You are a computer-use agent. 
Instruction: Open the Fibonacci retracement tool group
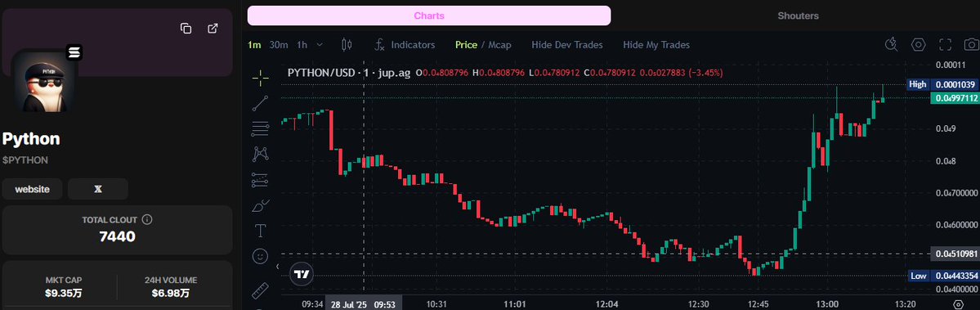(x=261, y=128)
